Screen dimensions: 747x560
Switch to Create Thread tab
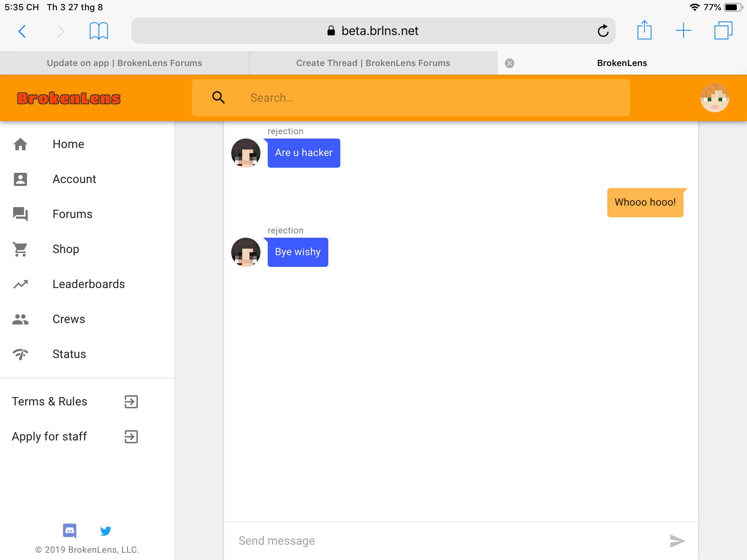coord(373,63)
